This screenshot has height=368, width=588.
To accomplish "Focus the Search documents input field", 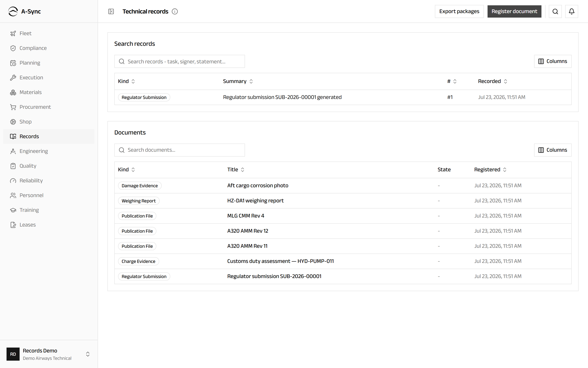I will [179, 150].
